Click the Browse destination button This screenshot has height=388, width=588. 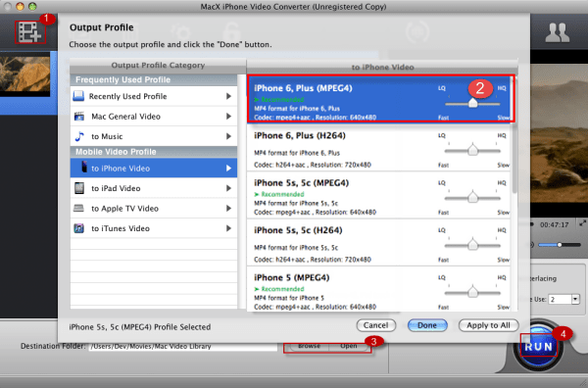[309, 346]
